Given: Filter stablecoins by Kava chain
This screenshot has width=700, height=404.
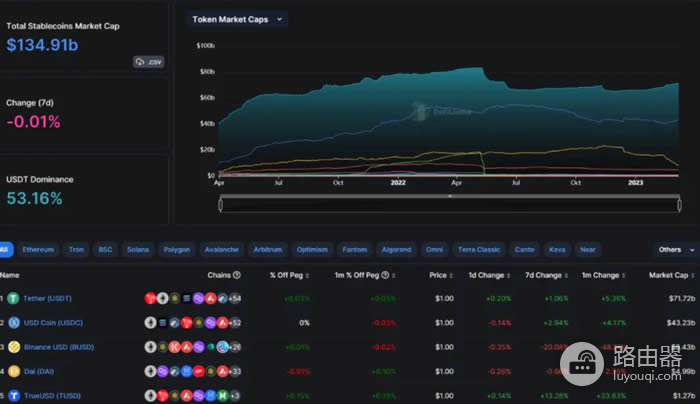Looking at the screenshot, I should click(557, 250).
